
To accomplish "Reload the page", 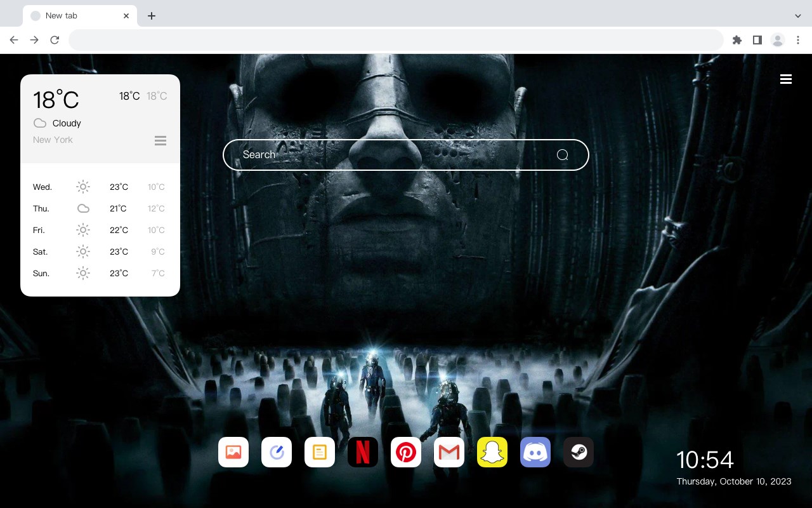I will point(55,40).
